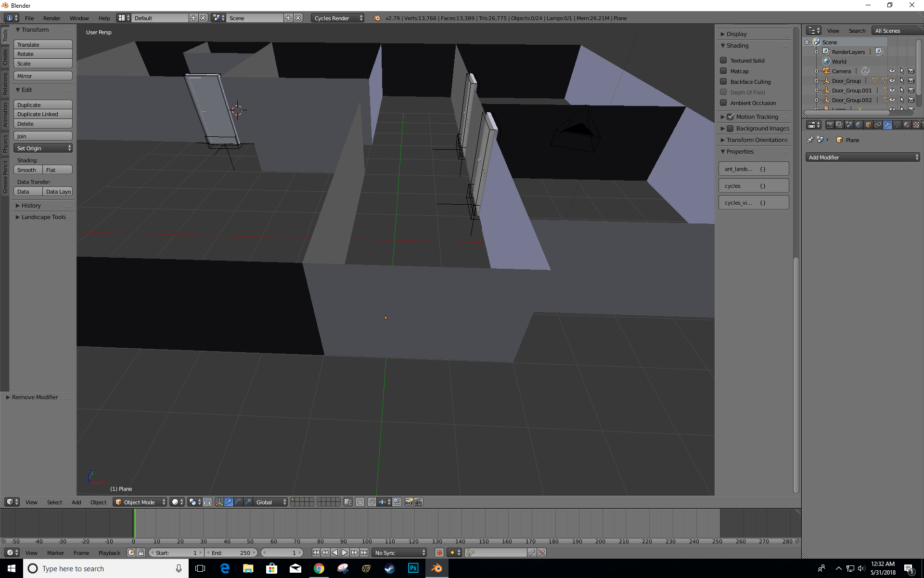924x578 pixels.
Task: Open the Set Origin dropdown
Action: tap(43, 148)
